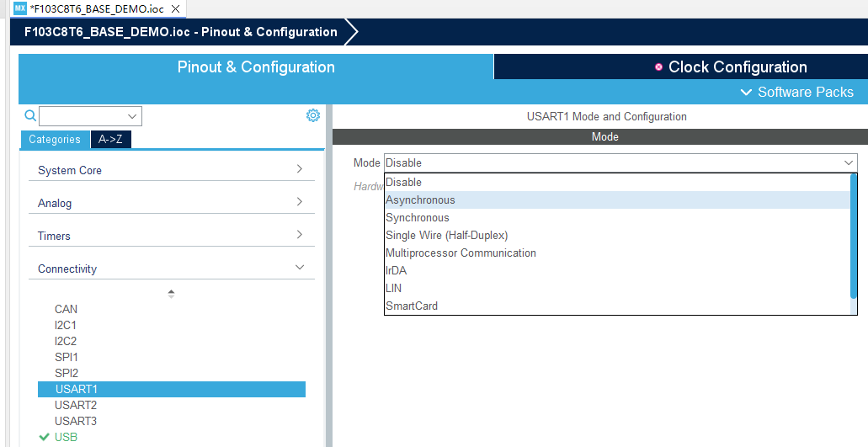Select USB peripheral
The height and width of the screenshot is (447, 868).
coord(66,437)
